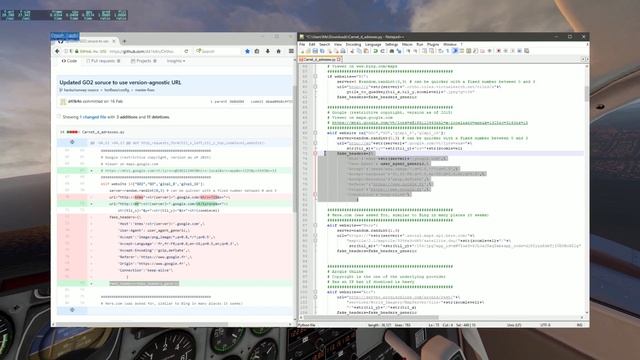640x360 pixels.
Task: Close the GitHub tab in Firefox
Action: pyautogui.click(x=114, y=41)
